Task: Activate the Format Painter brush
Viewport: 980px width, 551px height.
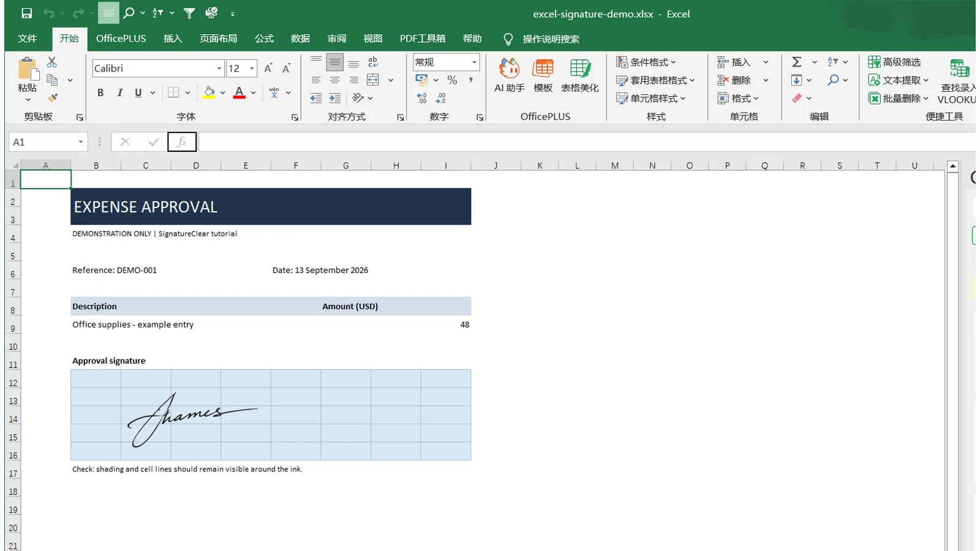Action: coord(53,98)
